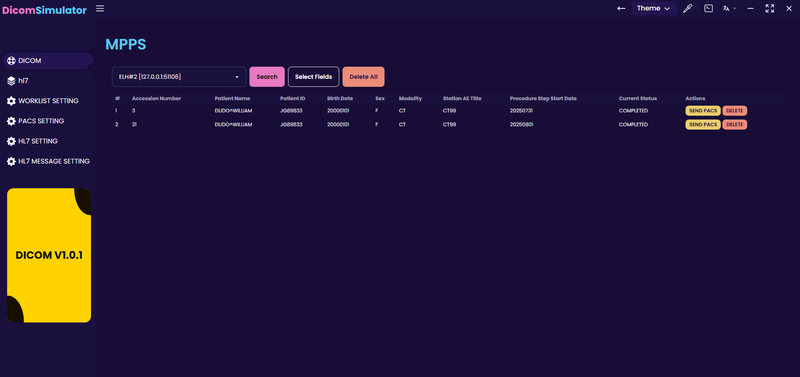Click the PACS SETTING gear icon
The image size is (800, 377).
tap(11, 121)
